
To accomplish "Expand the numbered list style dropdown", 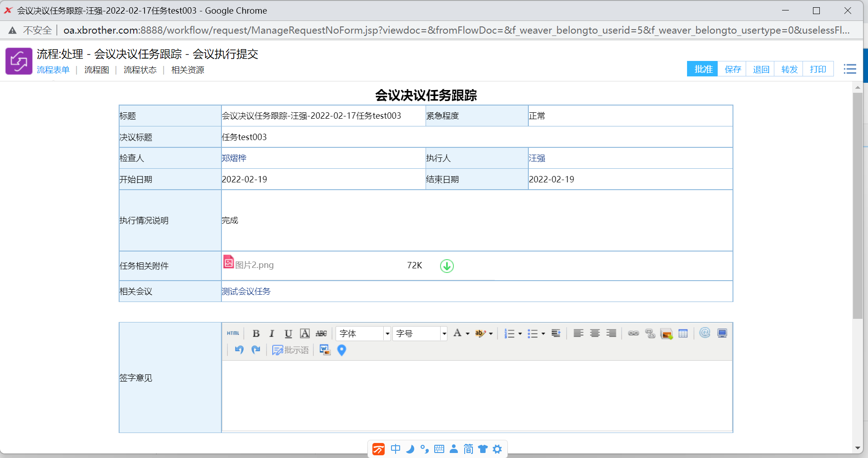I will (520, 333).
